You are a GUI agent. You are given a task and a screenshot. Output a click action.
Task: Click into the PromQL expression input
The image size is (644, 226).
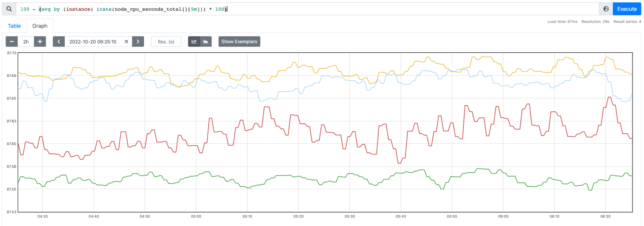(308, 9)
